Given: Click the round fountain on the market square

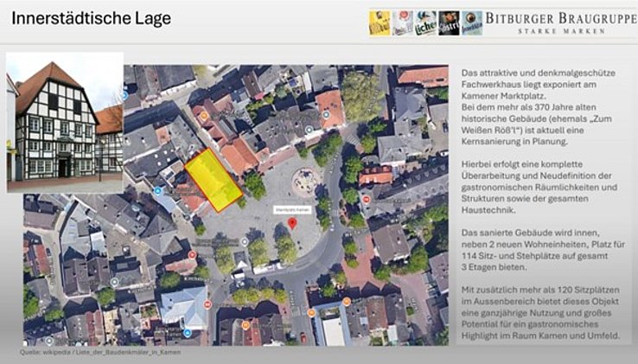Looking at the screenshot, I should click(x=304, y=181).
